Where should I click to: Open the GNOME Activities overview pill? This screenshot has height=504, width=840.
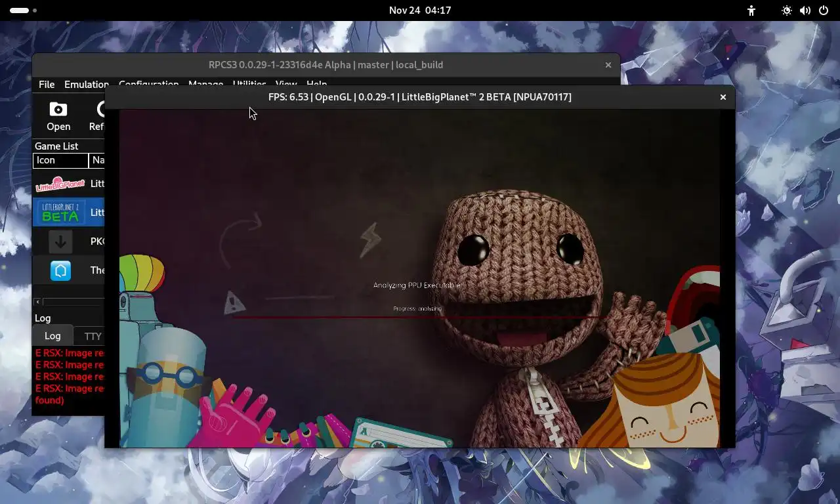pyautogui.click(x=23, y=10)
